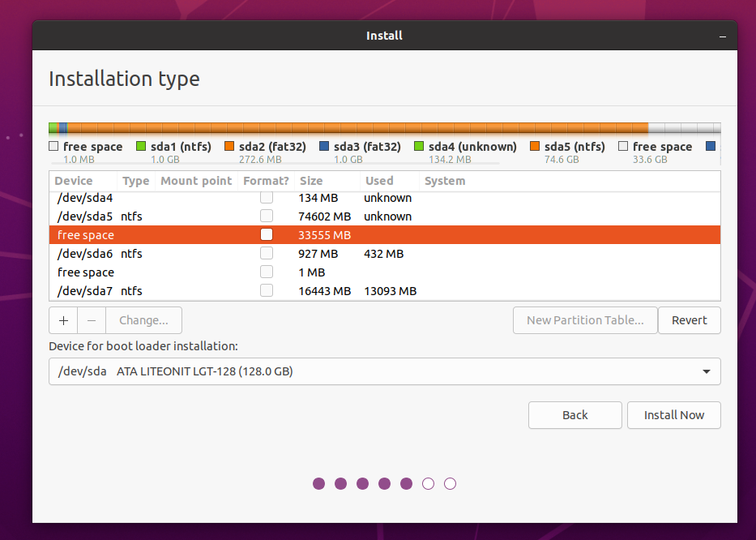Enable formatting for /dev/sda5
The image size is (756, 540).
point(267,216)
